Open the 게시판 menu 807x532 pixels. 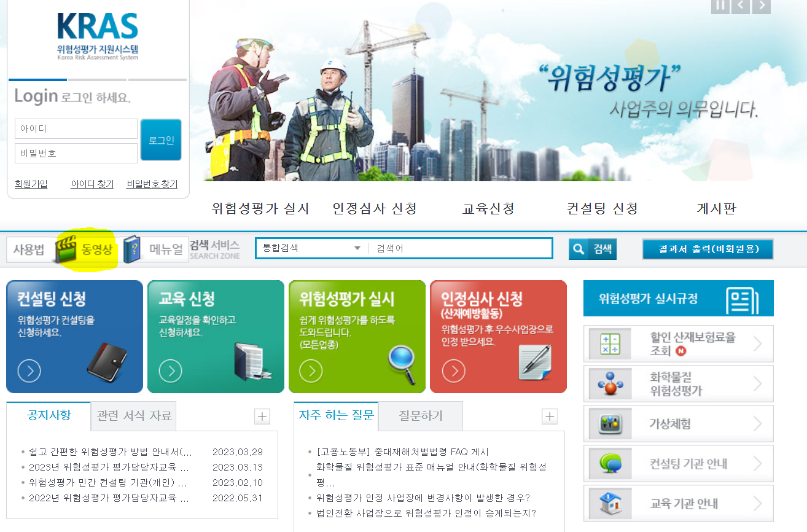point(717,208)
